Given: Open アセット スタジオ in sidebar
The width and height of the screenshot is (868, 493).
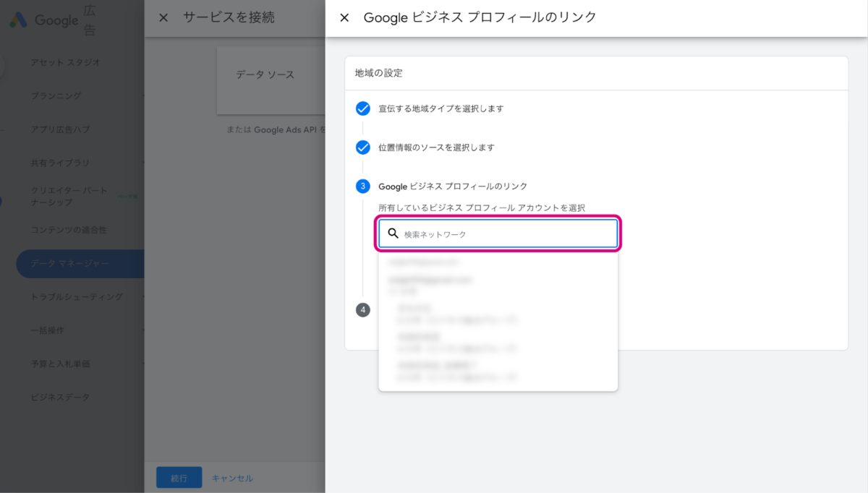Looking at the screenshot, I should 66,63.
